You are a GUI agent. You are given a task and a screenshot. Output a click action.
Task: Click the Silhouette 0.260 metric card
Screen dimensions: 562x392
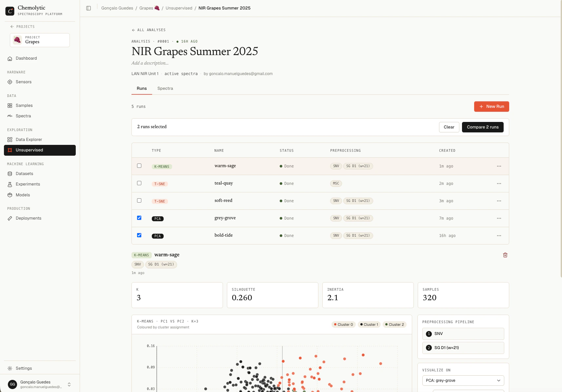[272, 295]
